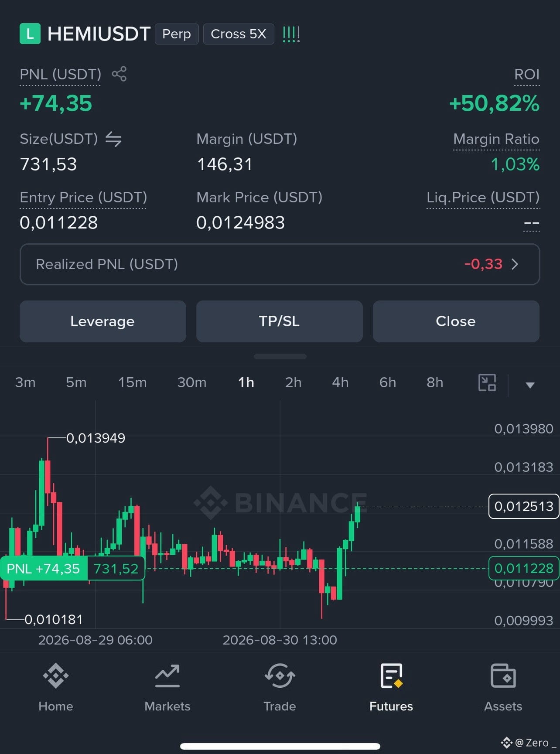Switch chart to 6h interval

(x=388, y=382)
